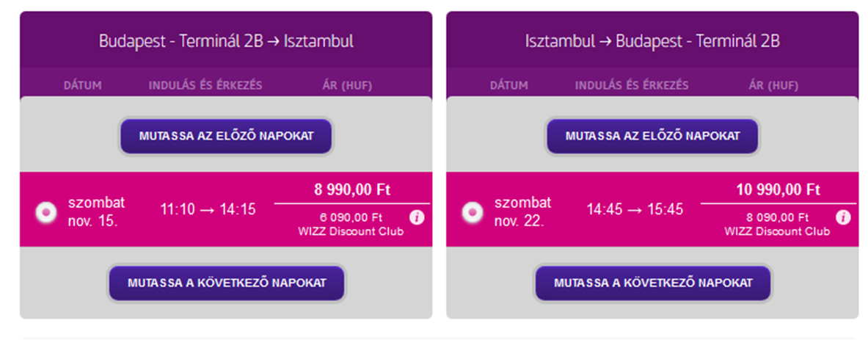The height and width of the screenshot is (340, 868).
Task: Click DÁTUM column header in outbound panel
Action: [x=82, y=86]
